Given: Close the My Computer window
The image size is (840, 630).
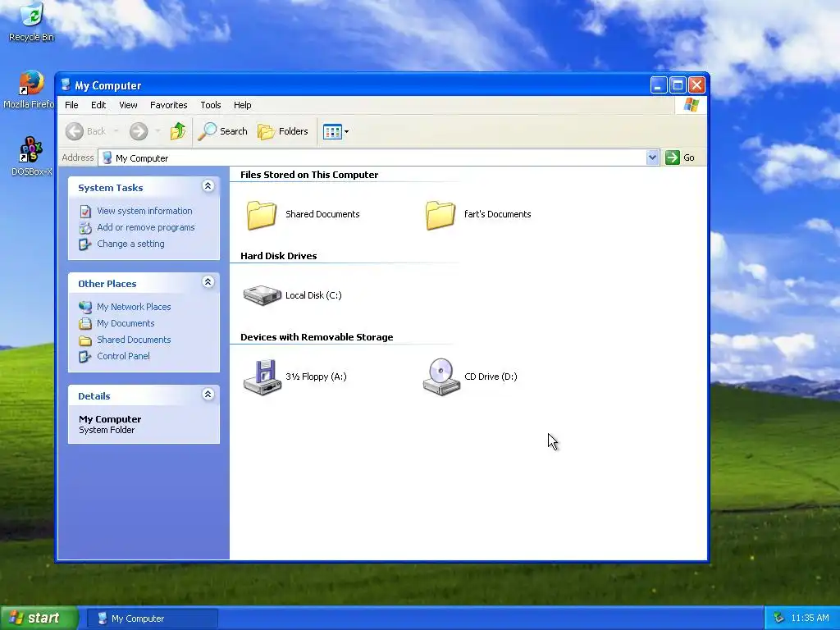Looking at the screenshot, I should point(696,84).
